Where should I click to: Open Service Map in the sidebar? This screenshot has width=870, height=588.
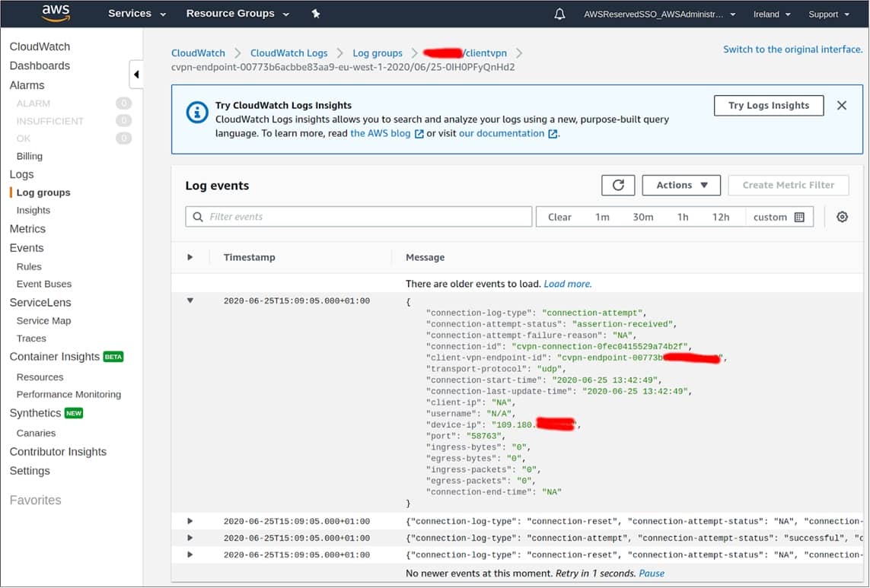click(x=44, y=321)
